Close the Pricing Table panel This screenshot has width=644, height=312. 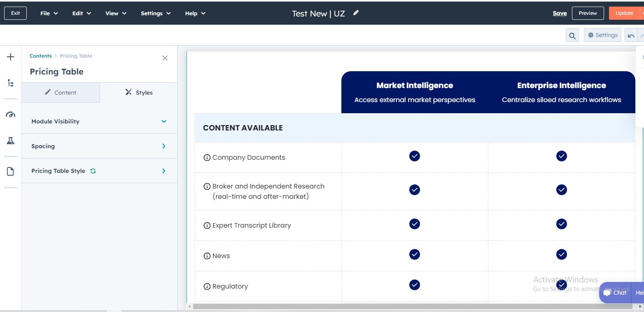[x=165, y=58]
